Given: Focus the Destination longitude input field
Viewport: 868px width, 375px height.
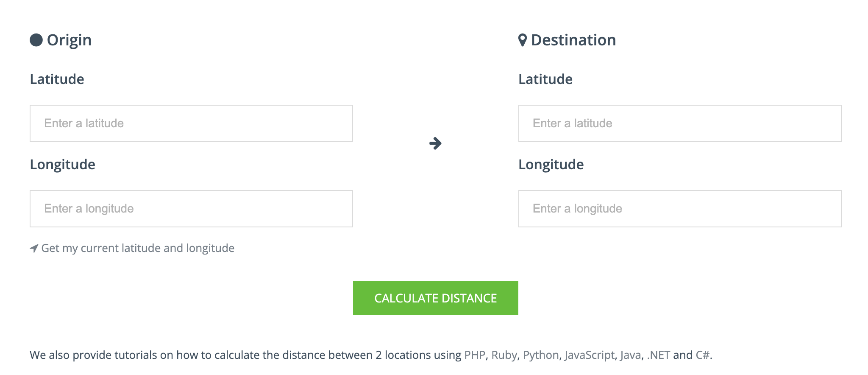Looking at the screenshot, I should 680,209.
